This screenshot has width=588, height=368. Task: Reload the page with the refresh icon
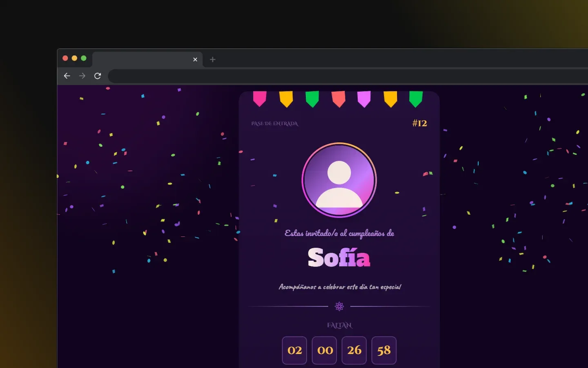click(x=97, y=76)
